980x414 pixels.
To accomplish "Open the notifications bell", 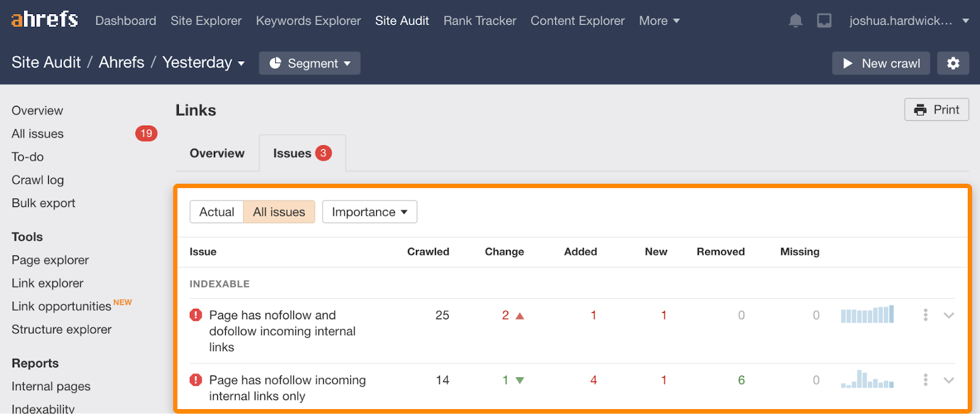I will (796, 21).
